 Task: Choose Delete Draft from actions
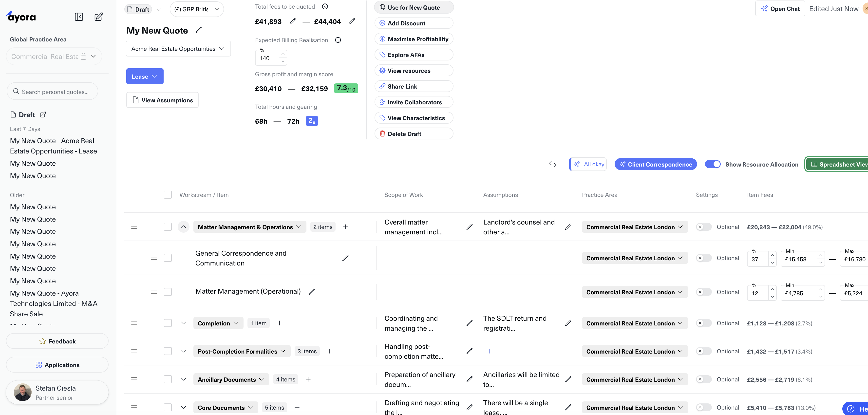[x=414, y=134]
